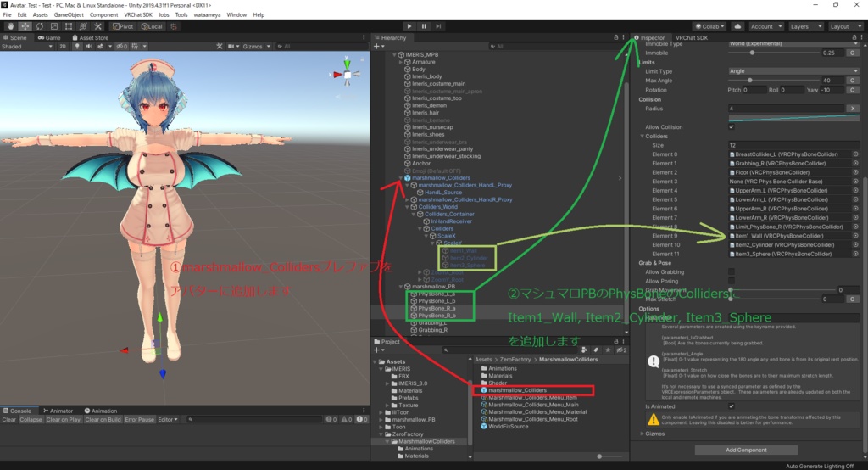868x470 pixels.
Task: Open the VRChat SDK menu
Action: [x=138, y=15]
